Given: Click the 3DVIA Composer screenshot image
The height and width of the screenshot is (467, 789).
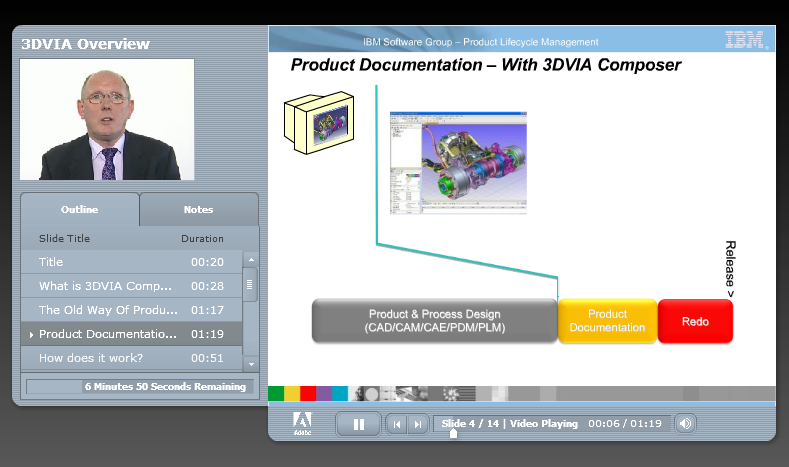Looking at the screenshot, I should point(458,163).
